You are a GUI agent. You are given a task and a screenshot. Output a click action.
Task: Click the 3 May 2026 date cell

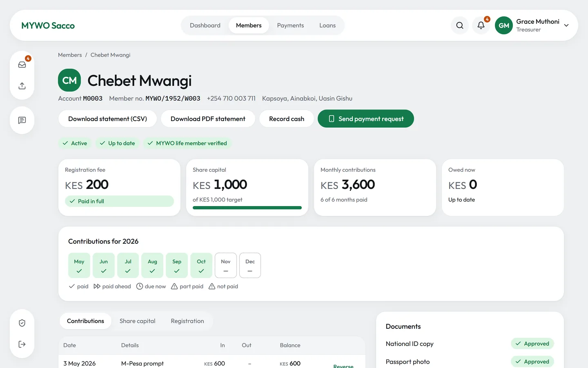tap(80, 364)
